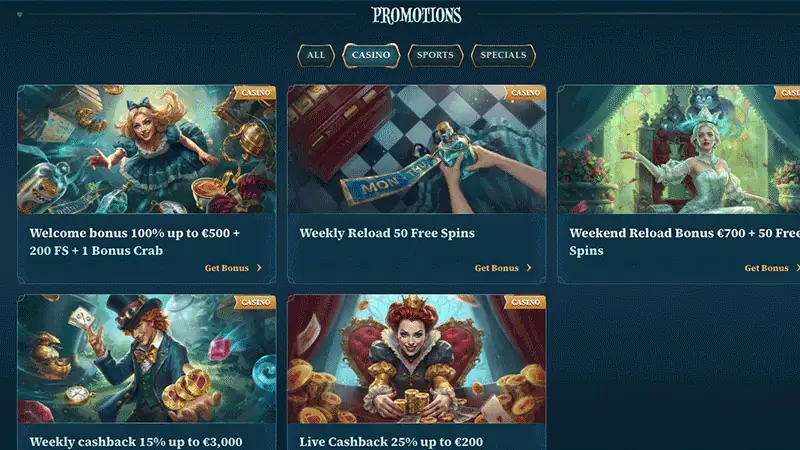Select the ALL promotions filter
Viewport: 800px width, 450px height.
[x=316, y=55]
